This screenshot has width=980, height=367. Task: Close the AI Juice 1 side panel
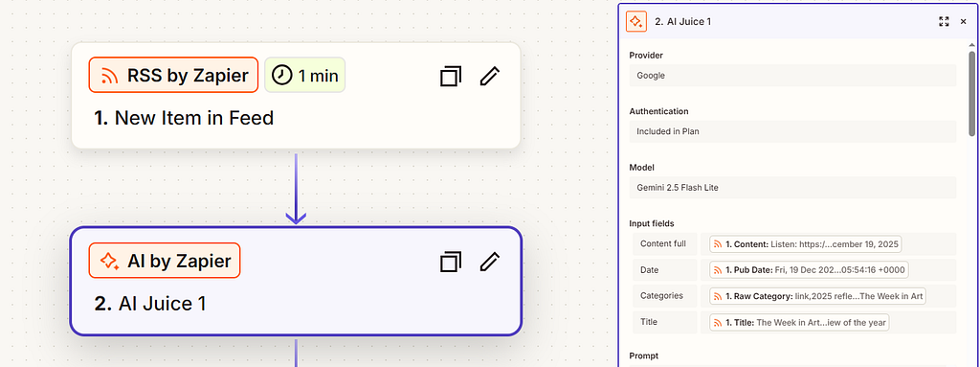963,21
